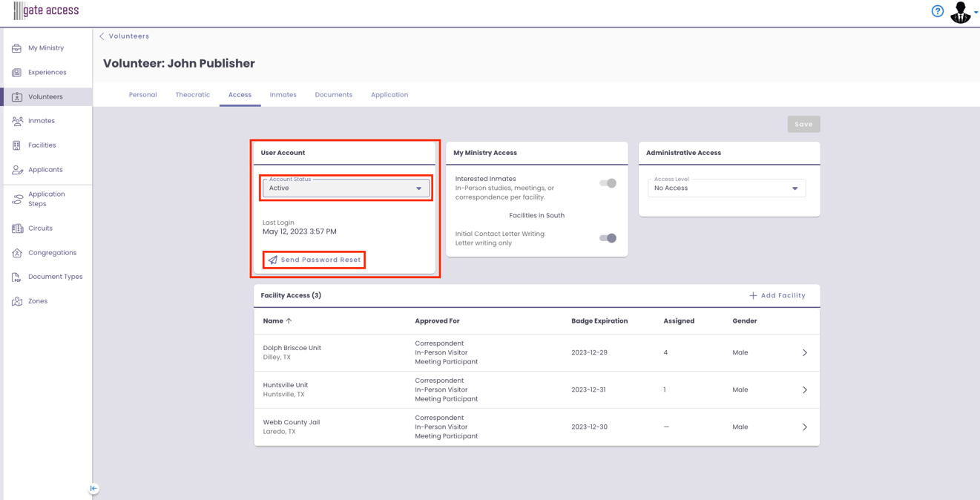The width and height of the screenshot is (980, 500).
Task: Click the Badge Expiration column header
Action: [599, 321]
